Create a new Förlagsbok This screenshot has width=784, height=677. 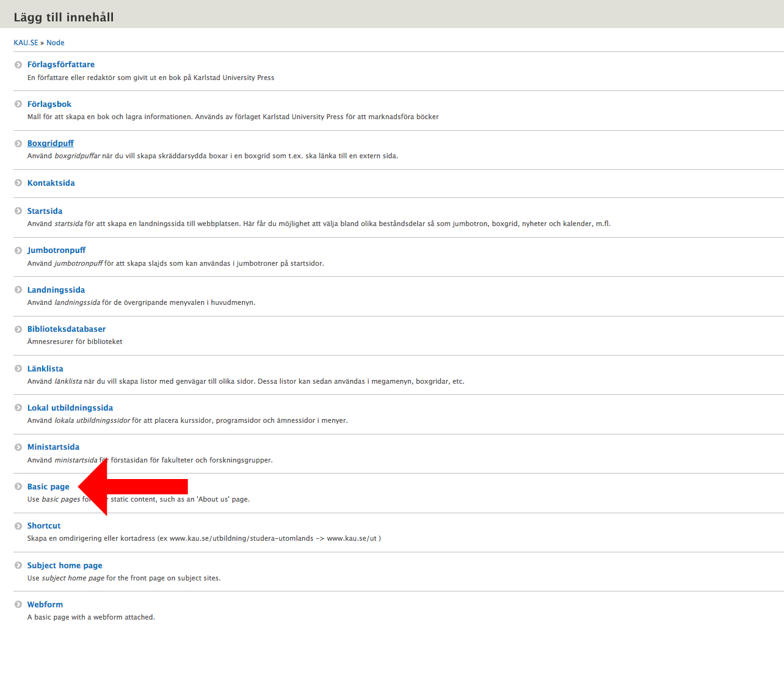coord(49,104)
